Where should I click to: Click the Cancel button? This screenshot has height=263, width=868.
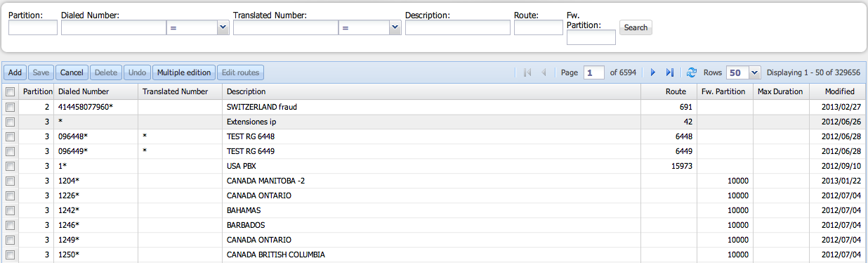tap(72, 72)
